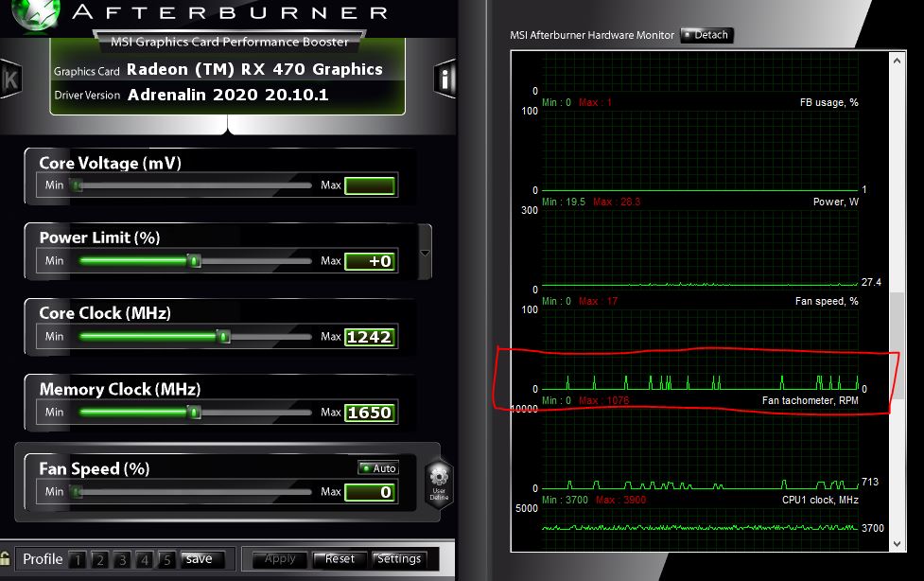Click the Fan Speed 0 value field

pos(370,492)
